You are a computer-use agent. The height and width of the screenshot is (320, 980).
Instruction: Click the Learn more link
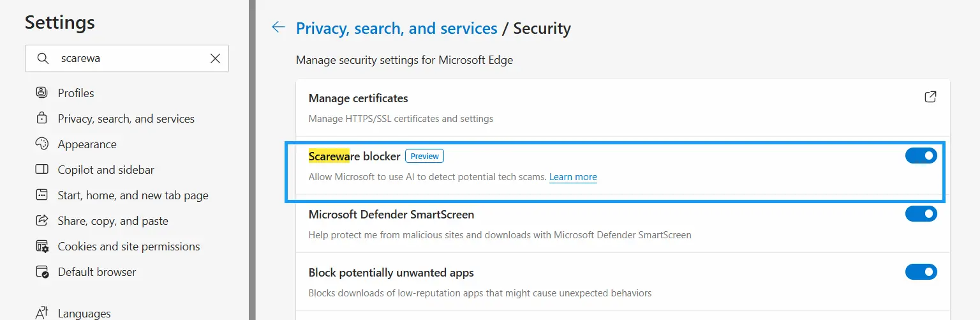click(573, 177)
